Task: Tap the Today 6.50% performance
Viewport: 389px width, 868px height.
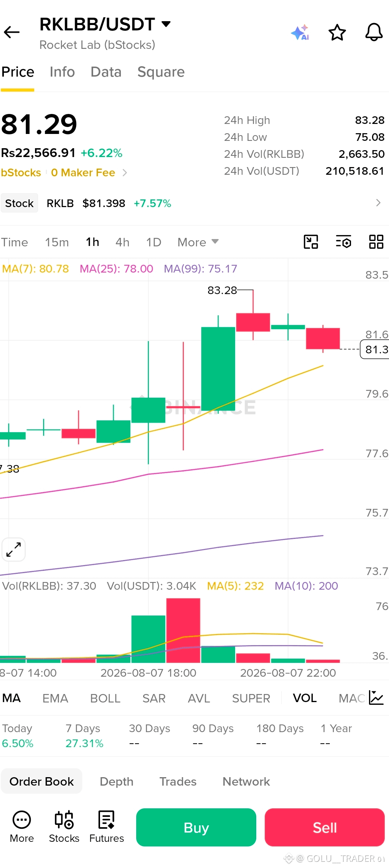Action: point(18,736)
